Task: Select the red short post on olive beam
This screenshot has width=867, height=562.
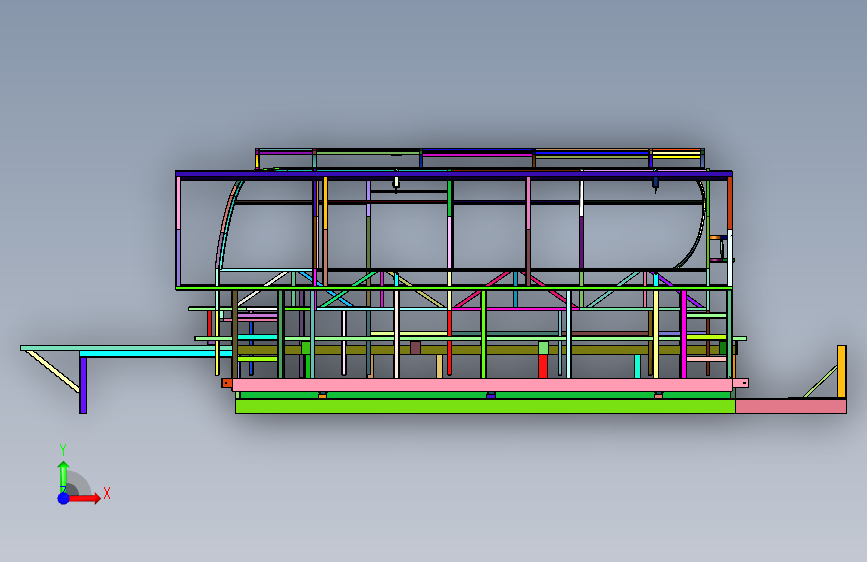Action: (x=543, y=367)
